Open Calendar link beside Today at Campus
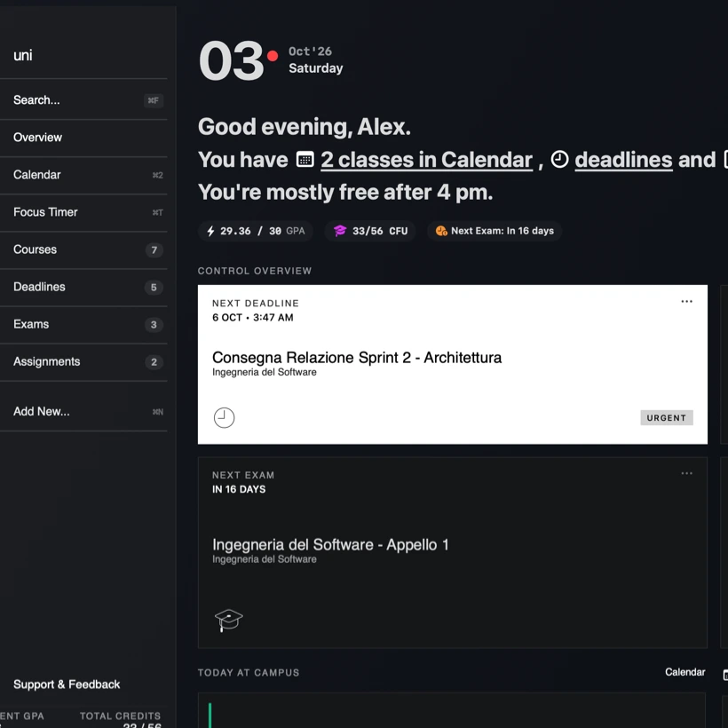Image resolution: width=728 pixels, height=728 pixels. (x=684, y=672)
